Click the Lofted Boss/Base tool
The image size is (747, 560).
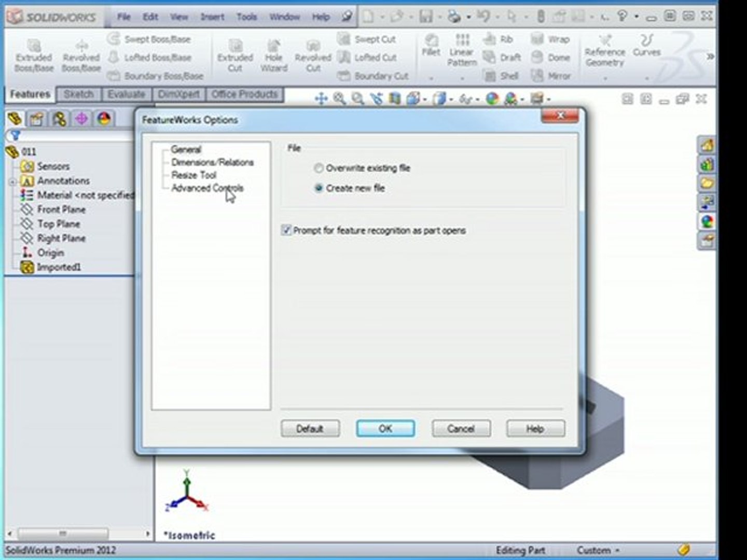[x=149, y=57]
